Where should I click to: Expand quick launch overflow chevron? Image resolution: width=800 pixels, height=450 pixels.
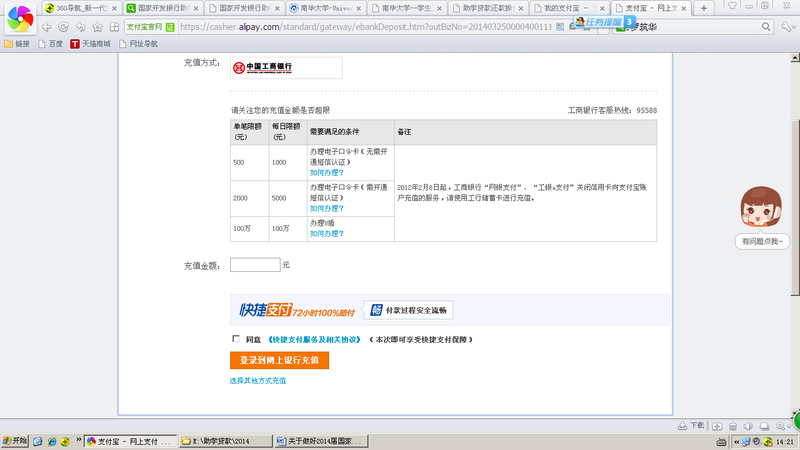point(79,439)
